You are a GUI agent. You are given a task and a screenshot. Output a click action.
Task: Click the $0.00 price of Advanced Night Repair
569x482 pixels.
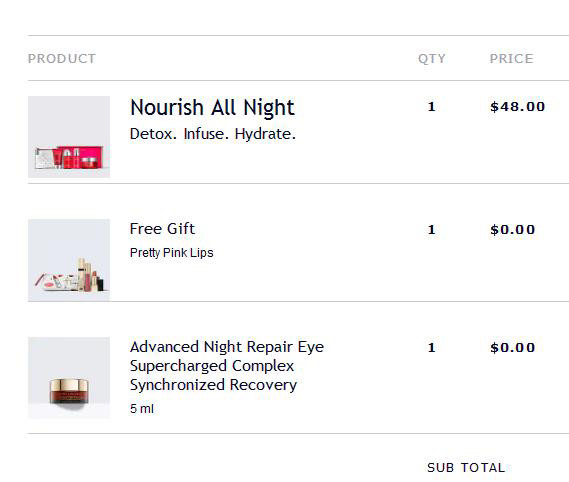(x=512, y=348)
